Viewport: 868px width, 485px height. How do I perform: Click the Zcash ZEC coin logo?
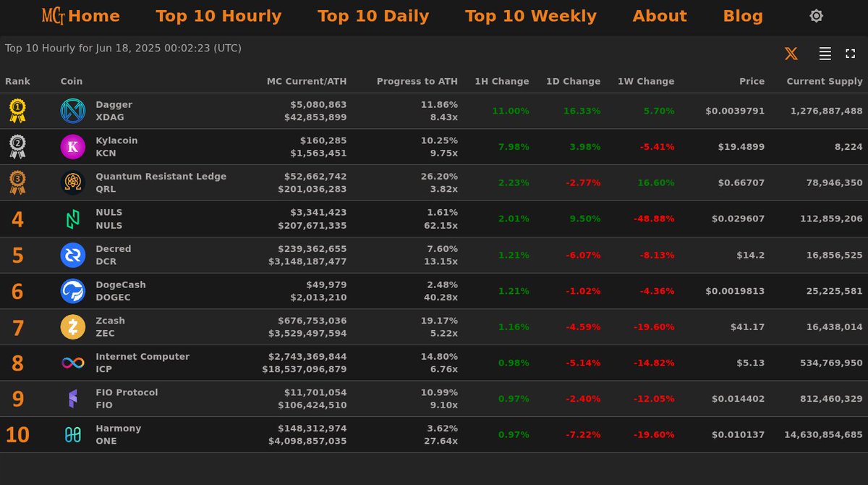point(73,327)
